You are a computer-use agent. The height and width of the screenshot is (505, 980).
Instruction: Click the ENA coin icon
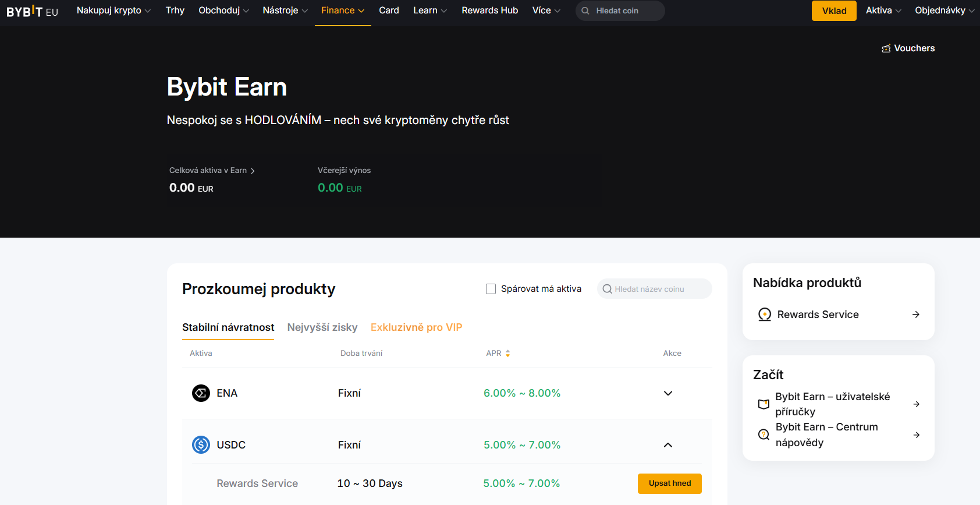pyautogui.click(x=201, y=393)
